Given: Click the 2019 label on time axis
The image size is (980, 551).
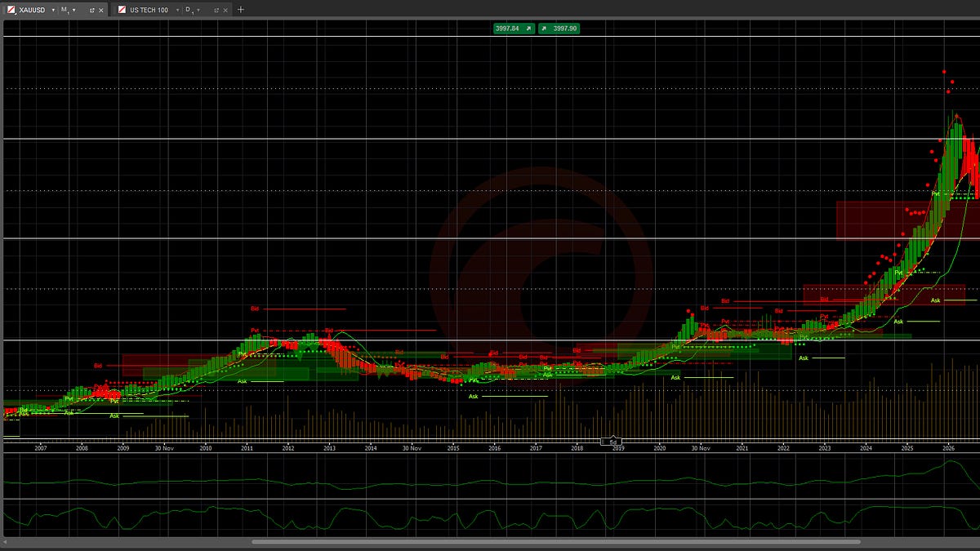Looking at the screenshot, I should click(618, 448).
